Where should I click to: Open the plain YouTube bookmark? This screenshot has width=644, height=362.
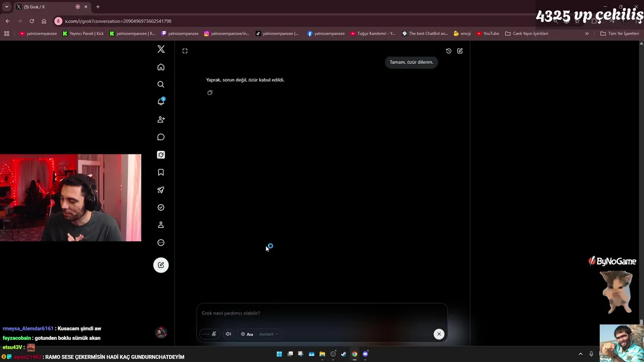pyautogui.click(x=488, y=34)
